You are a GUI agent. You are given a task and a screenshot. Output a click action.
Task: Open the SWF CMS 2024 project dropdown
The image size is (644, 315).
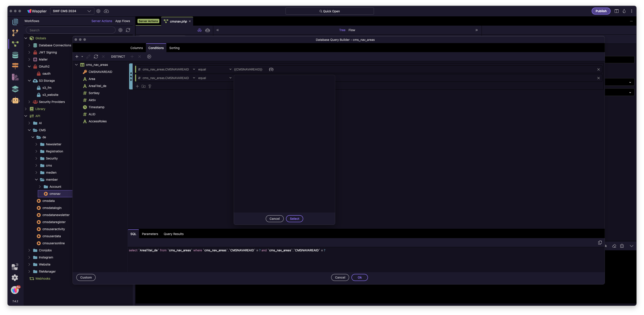tap(72, 11)
